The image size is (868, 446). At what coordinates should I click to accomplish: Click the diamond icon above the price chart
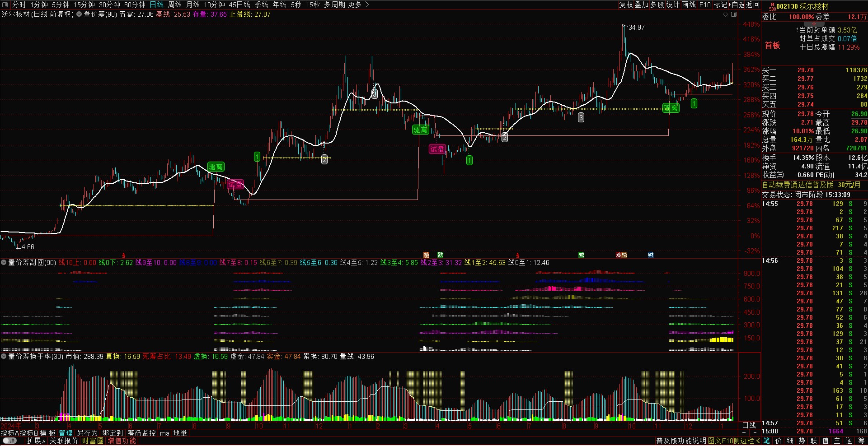click(x=726, y=14)
